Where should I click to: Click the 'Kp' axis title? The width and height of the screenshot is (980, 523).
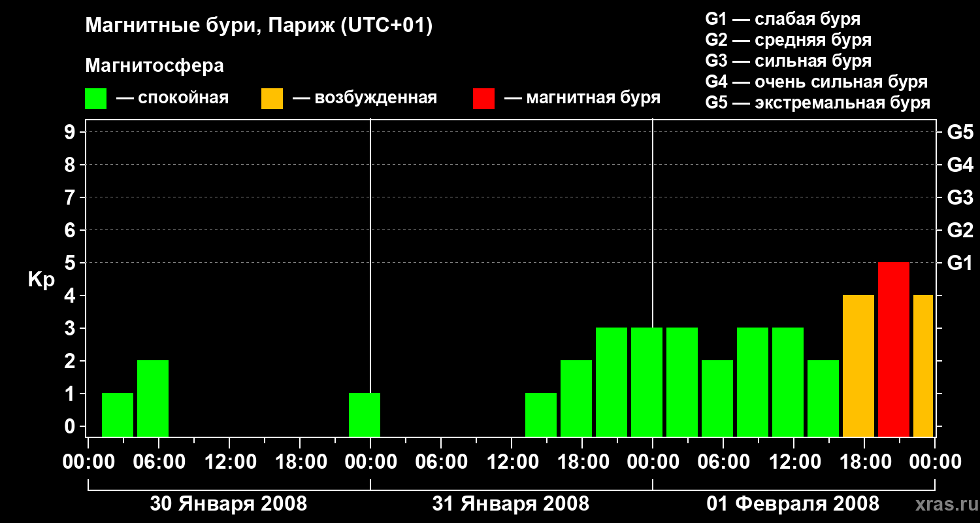(41, 280)
